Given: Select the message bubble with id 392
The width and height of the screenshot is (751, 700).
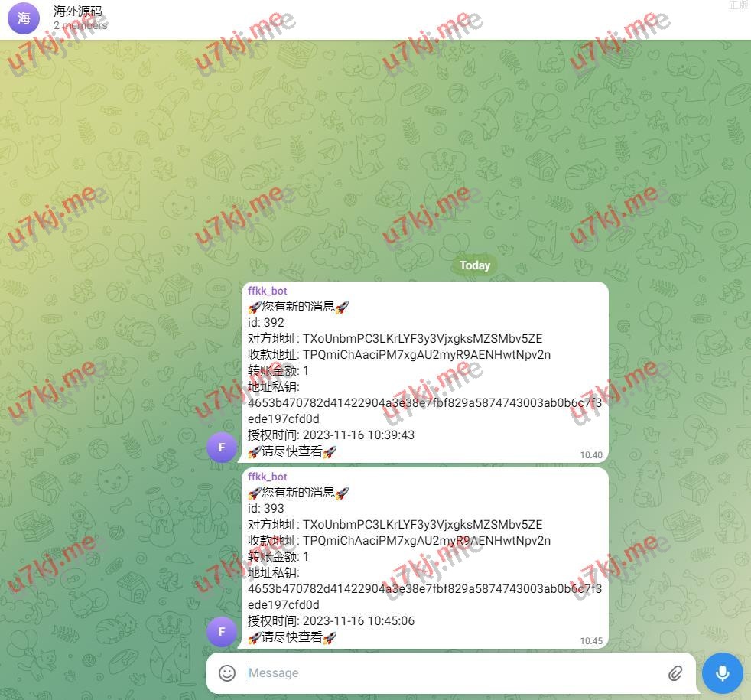Looking at the screenshot, I should pos(424,371).
